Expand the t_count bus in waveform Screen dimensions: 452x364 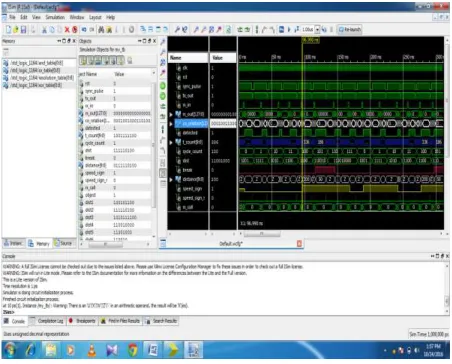click(x=171, y=142)
